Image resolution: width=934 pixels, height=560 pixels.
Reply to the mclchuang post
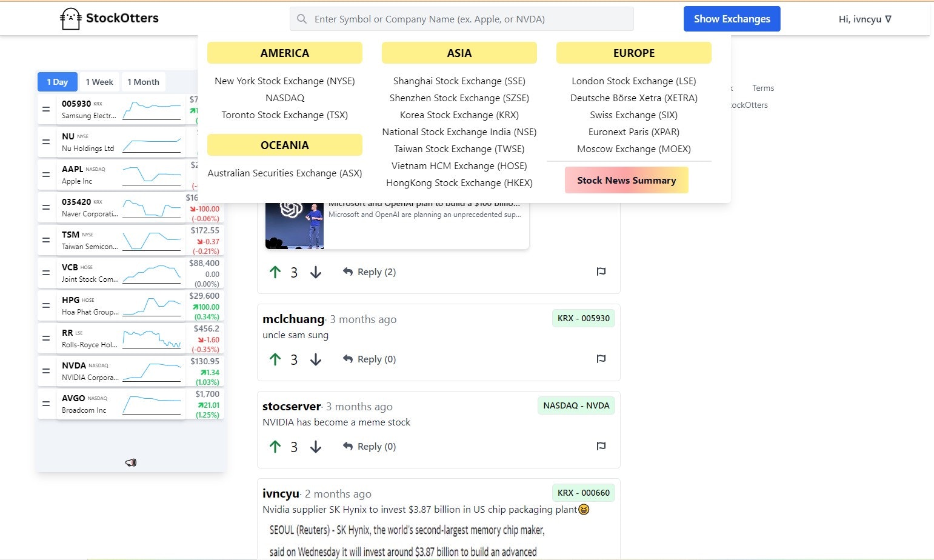click(x=369, y=359)
